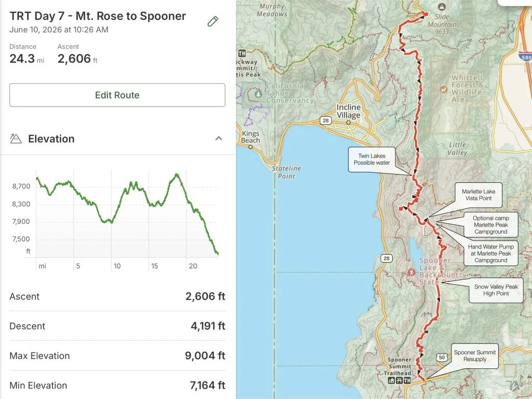Open the Hand Water Pump waypoint label
The height and width of the screenshot is (399, 532).
tap(490, 253)
